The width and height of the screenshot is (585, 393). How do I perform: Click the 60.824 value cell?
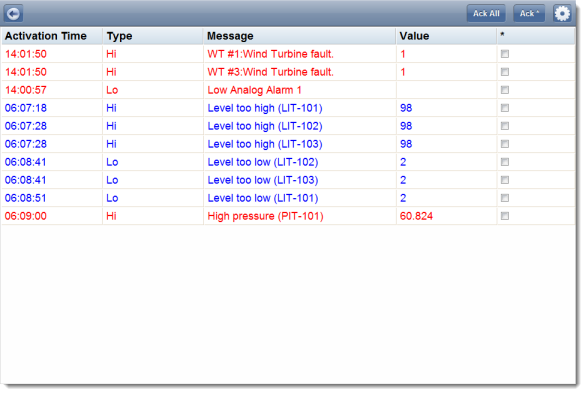coord(416,216)
